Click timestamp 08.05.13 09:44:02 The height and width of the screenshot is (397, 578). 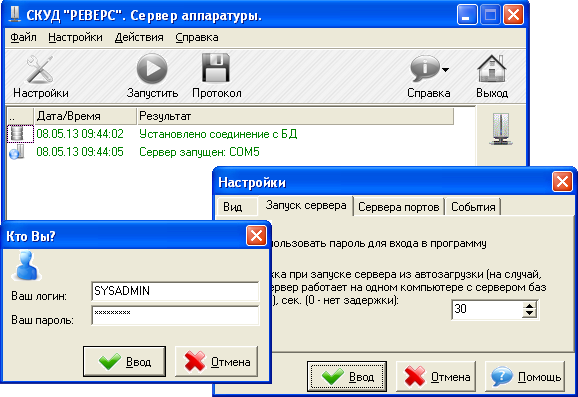tap(80, 134)
